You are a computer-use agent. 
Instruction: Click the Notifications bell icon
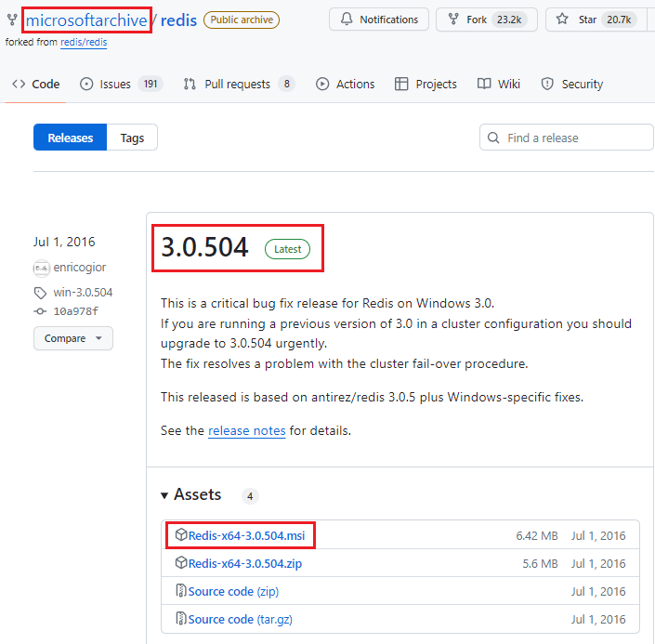pyautogui.click(x=347, y=19)
